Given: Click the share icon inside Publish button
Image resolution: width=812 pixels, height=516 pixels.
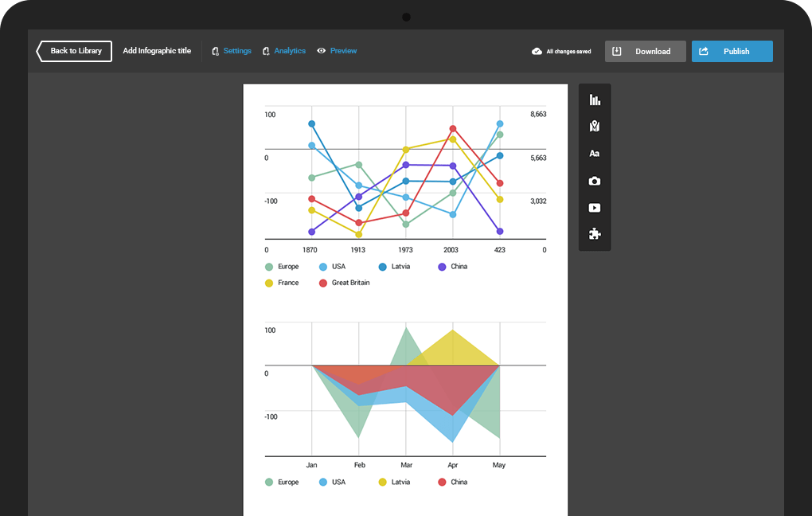Looking at the screenshot, I should 704,51.
